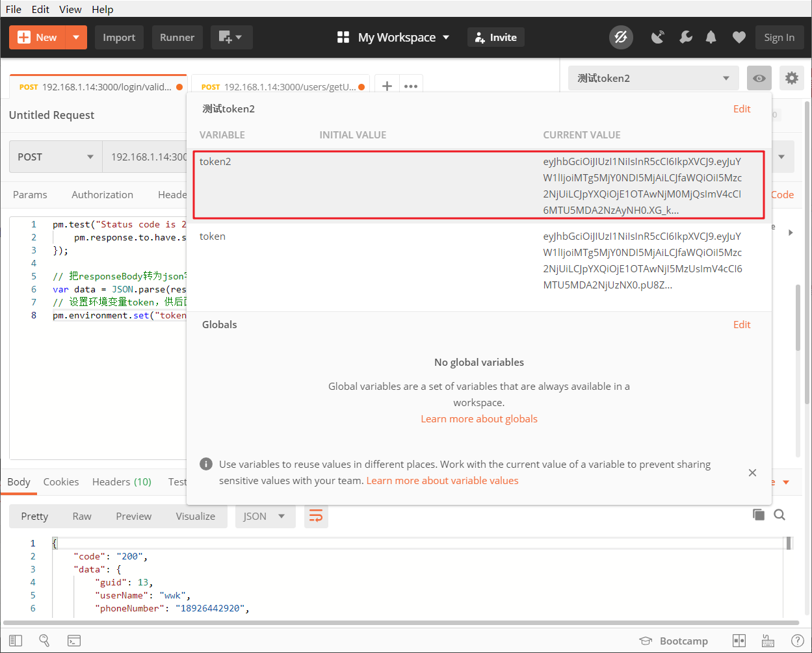Open keyboard shortcuts icon in status bar
812x653 pixels.
(767, 641)
